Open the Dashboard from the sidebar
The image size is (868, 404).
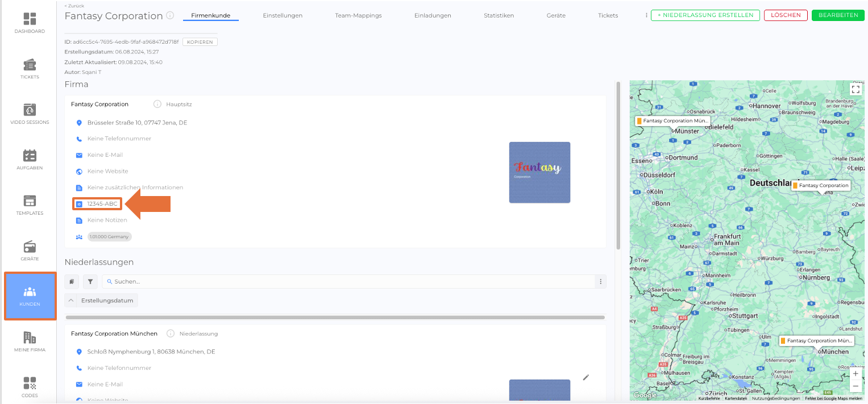coord(30,23)
